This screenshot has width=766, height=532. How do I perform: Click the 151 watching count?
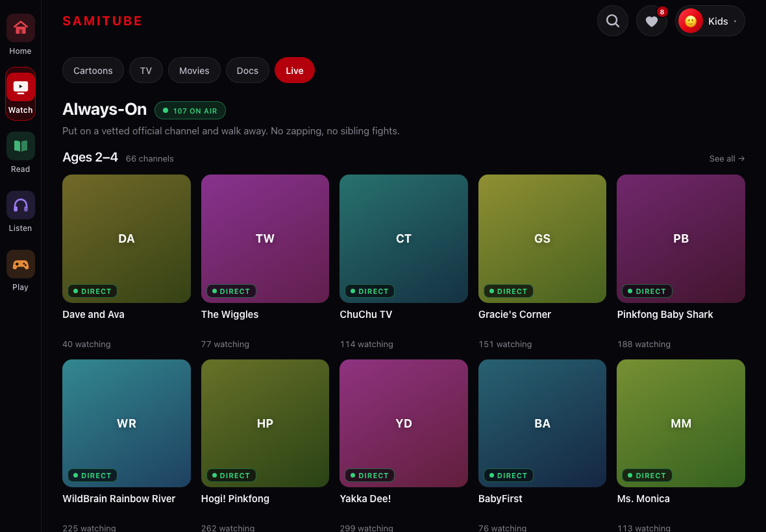(505, 344)
